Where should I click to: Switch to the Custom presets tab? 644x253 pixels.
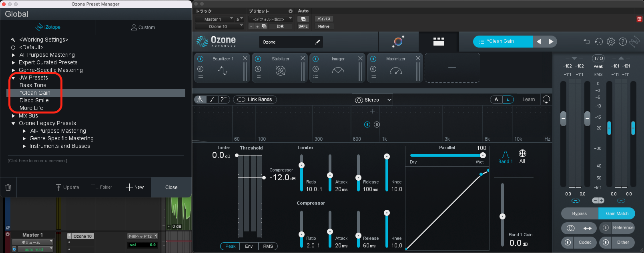pyautogui.click(x=144, y=27)
